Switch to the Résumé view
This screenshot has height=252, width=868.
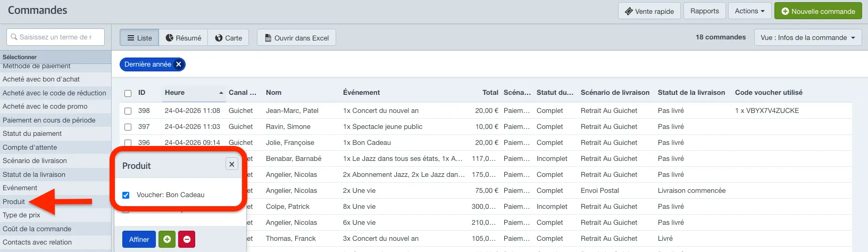pyautogui.click(x=183, y=38)
